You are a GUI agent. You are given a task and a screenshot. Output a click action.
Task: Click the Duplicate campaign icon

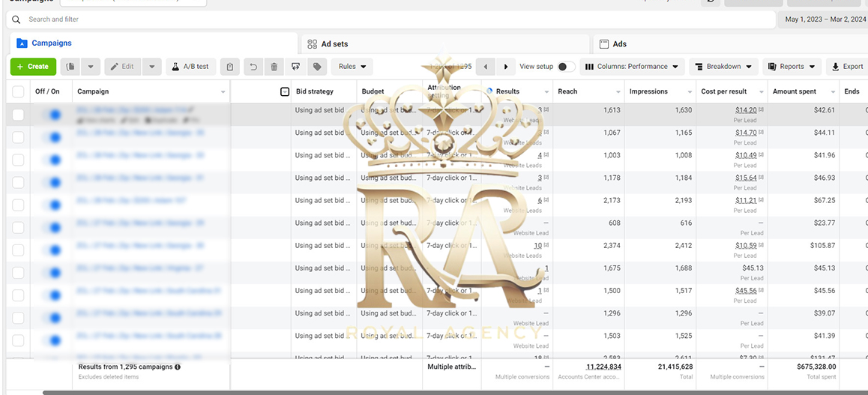pyautogui.click(x=70, y=67)
